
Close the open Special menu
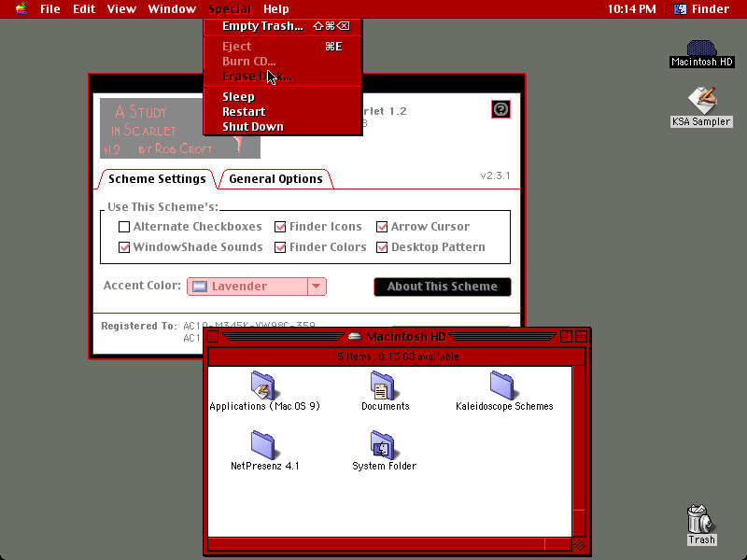pyautogui.click(x=230, y=9)
